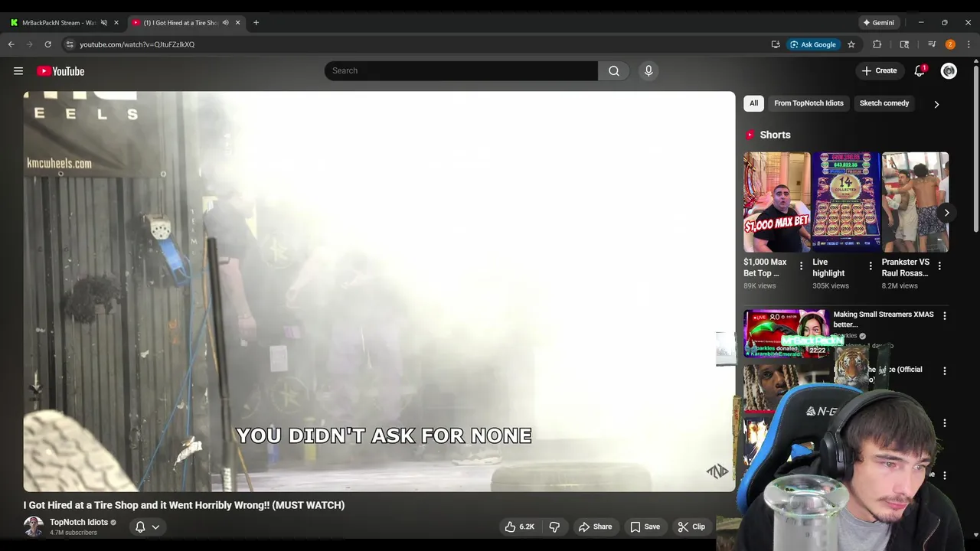The width and height of the screenshot is (980, 551).
Task: Open Prankster VS Raul Rosas thumbnail
Action: [915, 202]
